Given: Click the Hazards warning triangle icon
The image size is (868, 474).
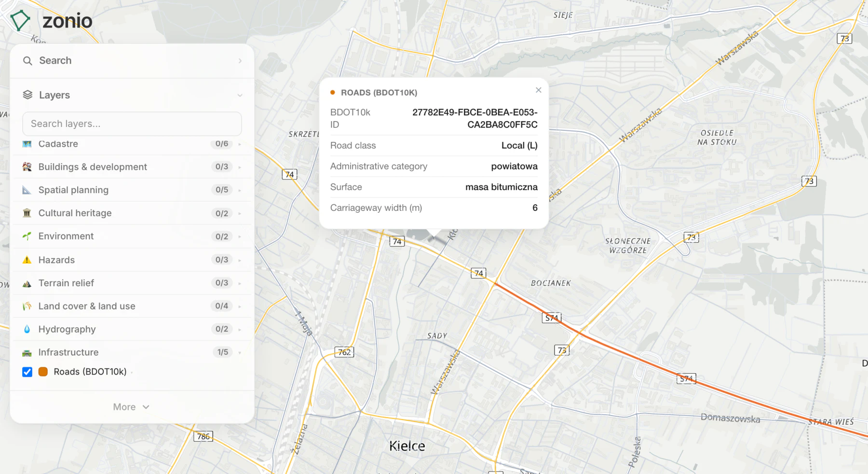Looking at the screenshot, I should click(x=27, y=260).
